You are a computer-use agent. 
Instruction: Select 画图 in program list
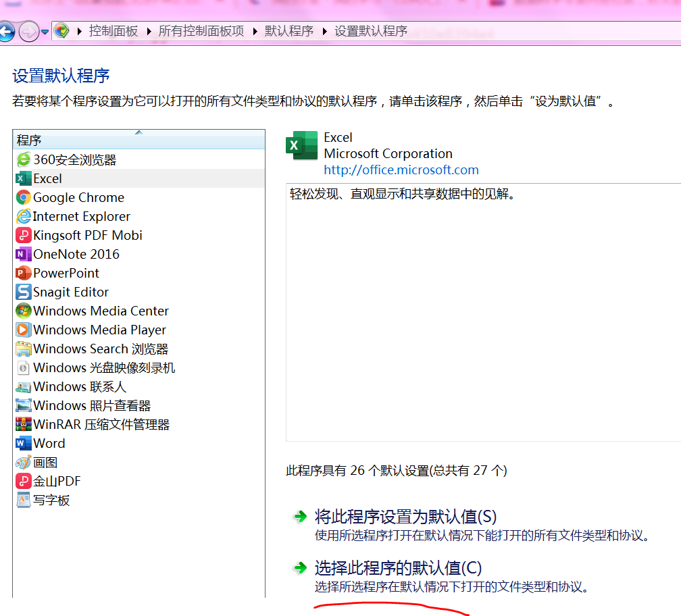(x=45, y=462)
